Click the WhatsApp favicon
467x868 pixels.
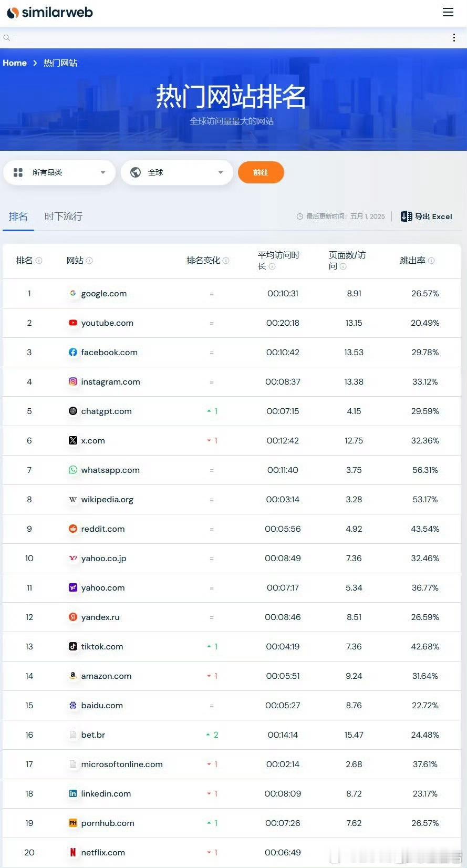point(73,470)
